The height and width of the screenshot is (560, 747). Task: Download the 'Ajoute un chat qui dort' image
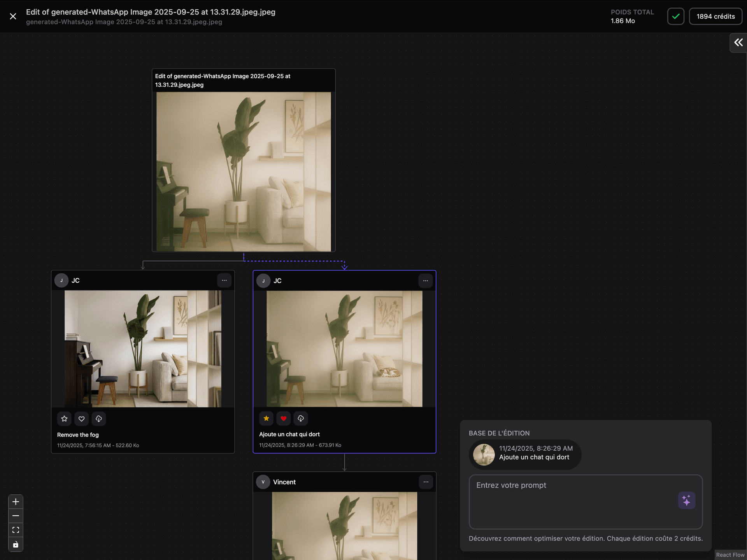pyautogui.click(x=301, y=418)
